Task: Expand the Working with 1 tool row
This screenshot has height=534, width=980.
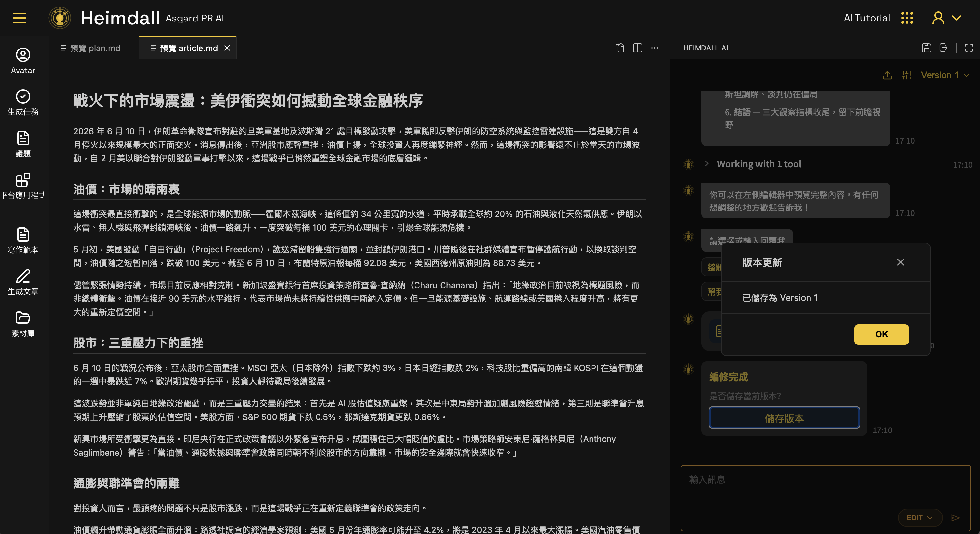Action: pyautogui.click(x=758, y=164)
